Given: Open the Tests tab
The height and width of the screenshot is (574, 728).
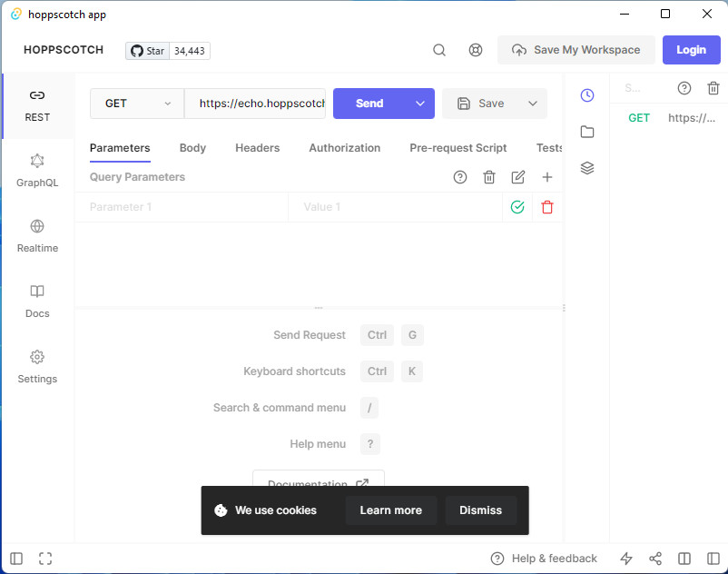Looking at the screenshot, I should pyautogui.click(x=549, y=148).
